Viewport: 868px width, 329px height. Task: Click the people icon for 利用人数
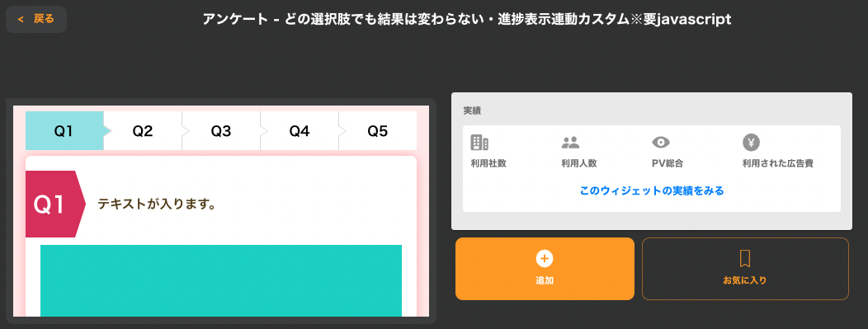pyautogui.click(x=570, y=143)
